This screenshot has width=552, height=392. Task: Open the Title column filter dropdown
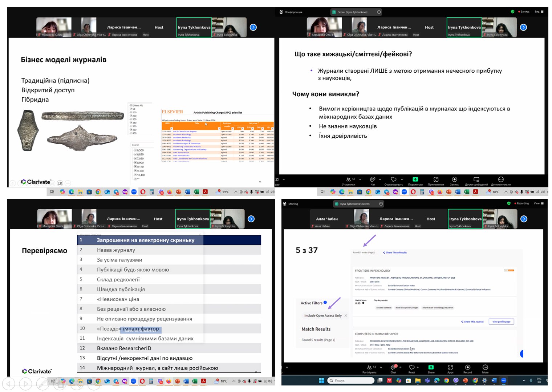pos(219,128)
